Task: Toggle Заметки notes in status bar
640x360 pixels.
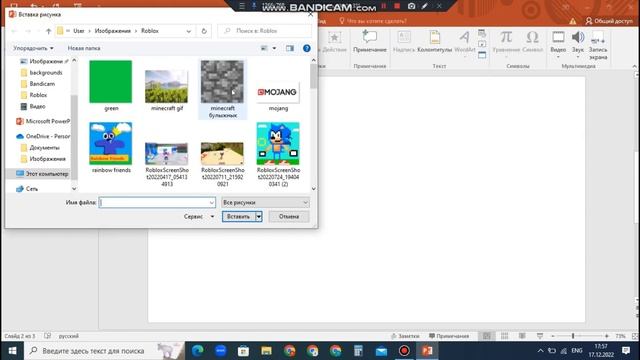Action: (405, 336)
